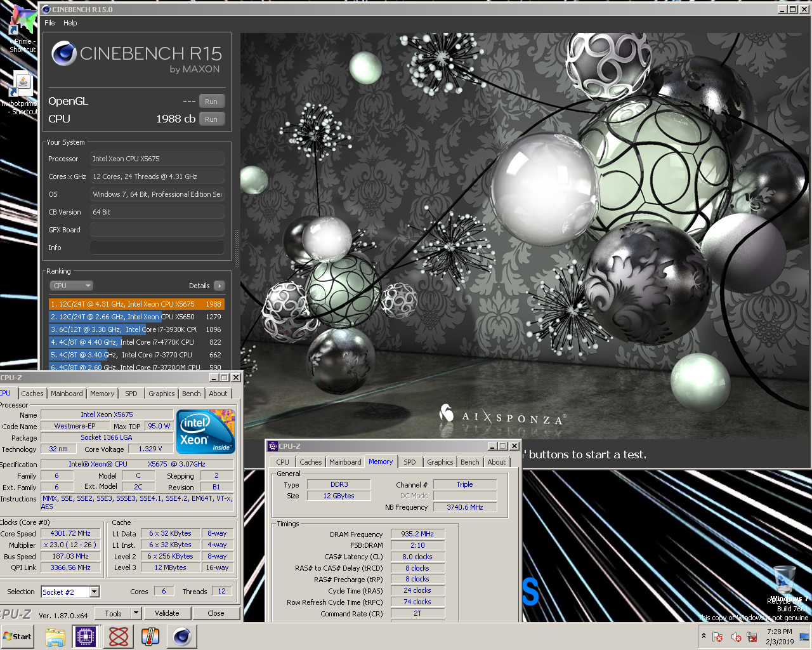The height and width of the screenshot is (650, 812).
Task: Open the Socket #2 selection dropdown
Action: 70,592
